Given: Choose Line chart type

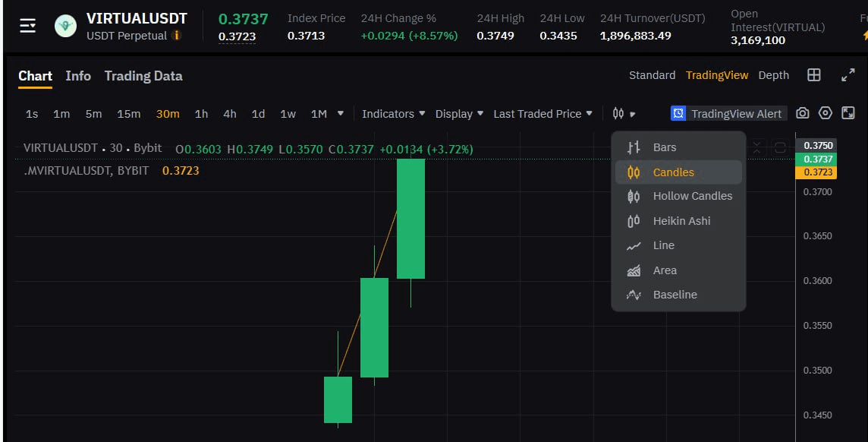Looking at the screenshot, I should (x=678, y=245).
